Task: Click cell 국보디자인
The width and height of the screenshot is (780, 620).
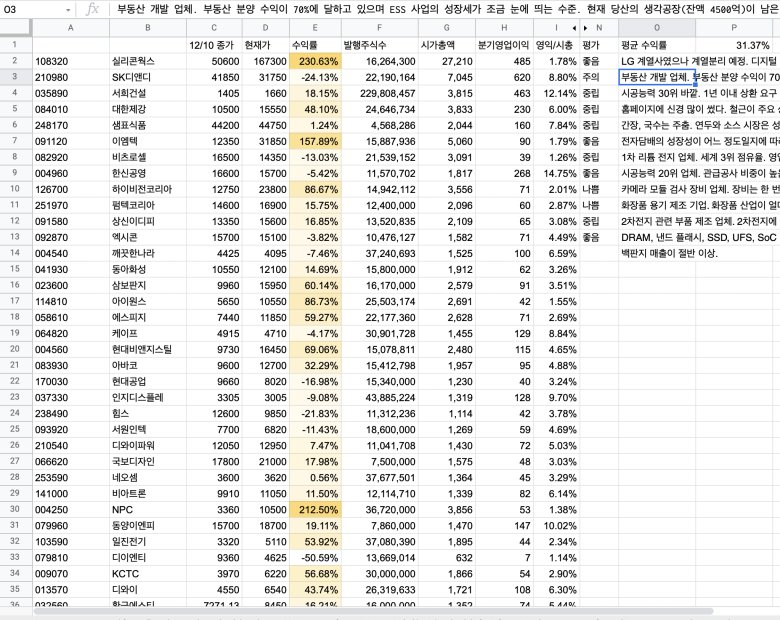Action: tap(148, 461)
